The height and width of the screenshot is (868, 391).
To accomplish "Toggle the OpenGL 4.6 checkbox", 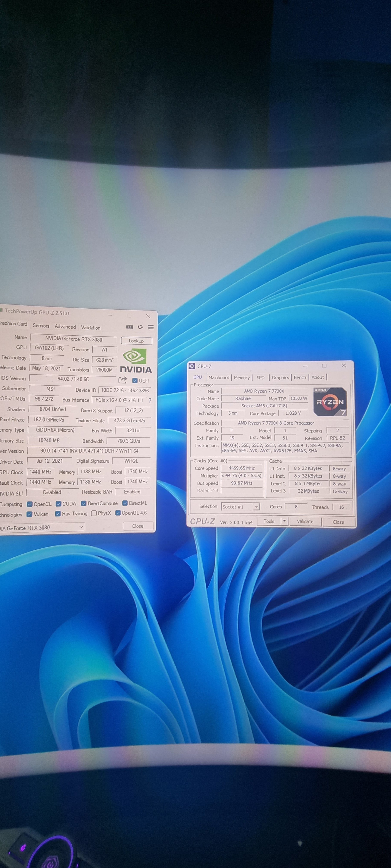I will point(118,513).
